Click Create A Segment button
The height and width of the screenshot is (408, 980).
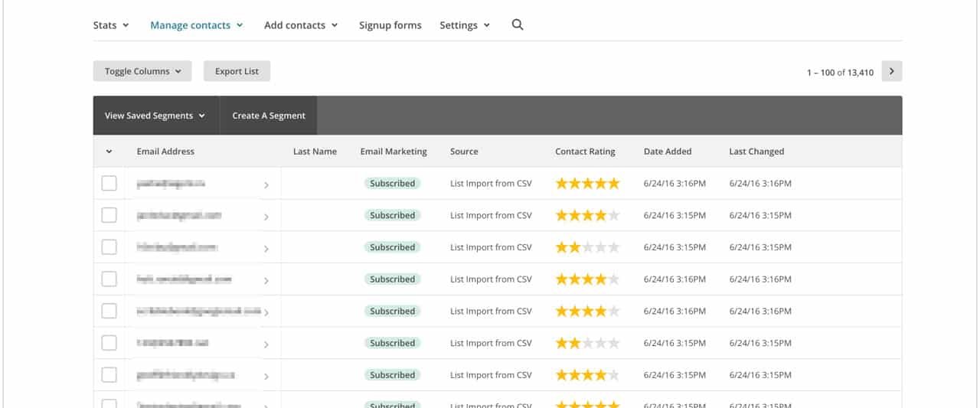pos(269,116)
